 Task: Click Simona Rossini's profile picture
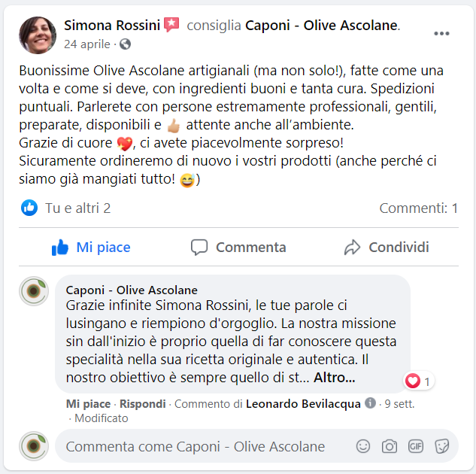tap(38, 35)
